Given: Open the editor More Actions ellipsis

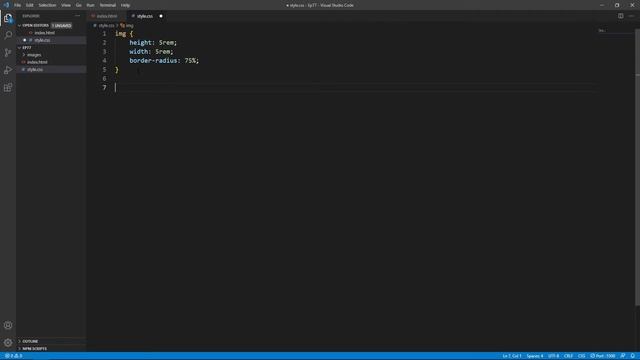Looking at the screenshot, I should (631, 16).
